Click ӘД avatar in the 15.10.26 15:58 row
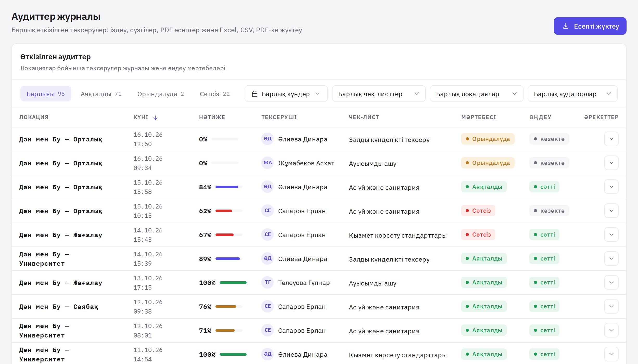 pos(267,187)
